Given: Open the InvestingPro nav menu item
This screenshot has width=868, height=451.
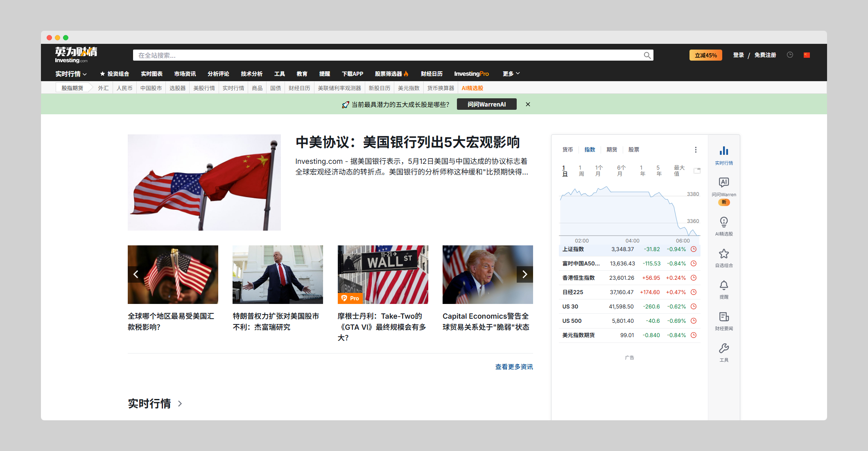Looking at the screenshot, I should [x=471, y=74].
